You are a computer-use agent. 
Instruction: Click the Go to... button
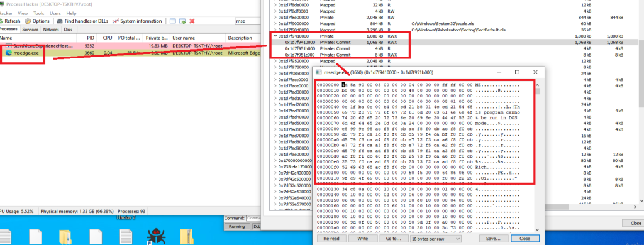click(393, 239)
